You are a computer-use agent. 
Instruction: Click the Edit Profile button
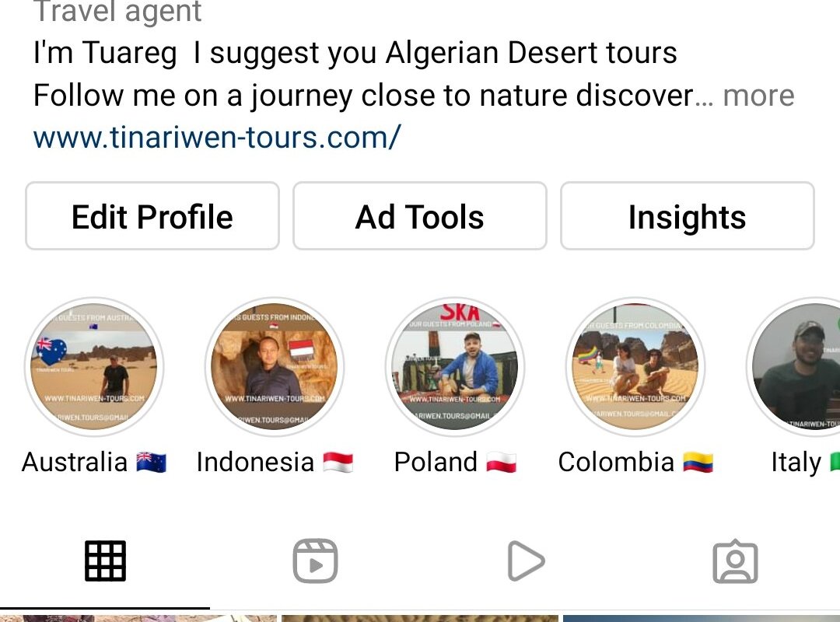coord(152,216)
